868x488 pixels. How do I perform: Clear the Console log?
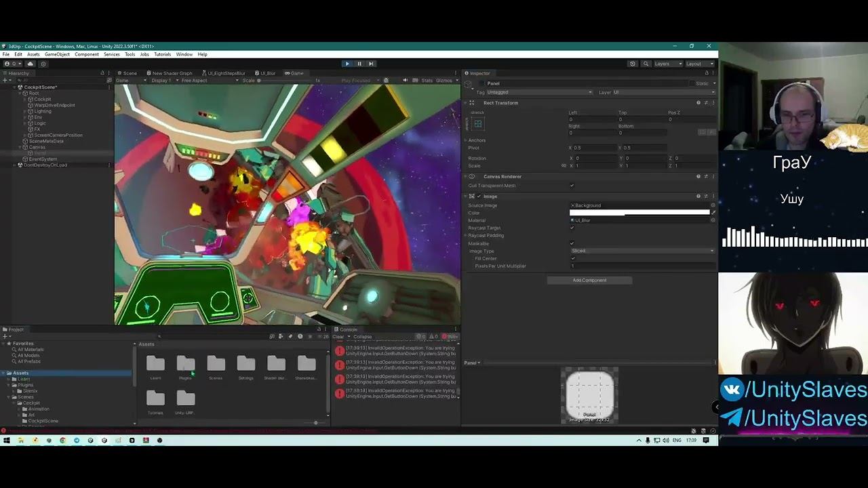pyautogui.click(x=337, y=337)
